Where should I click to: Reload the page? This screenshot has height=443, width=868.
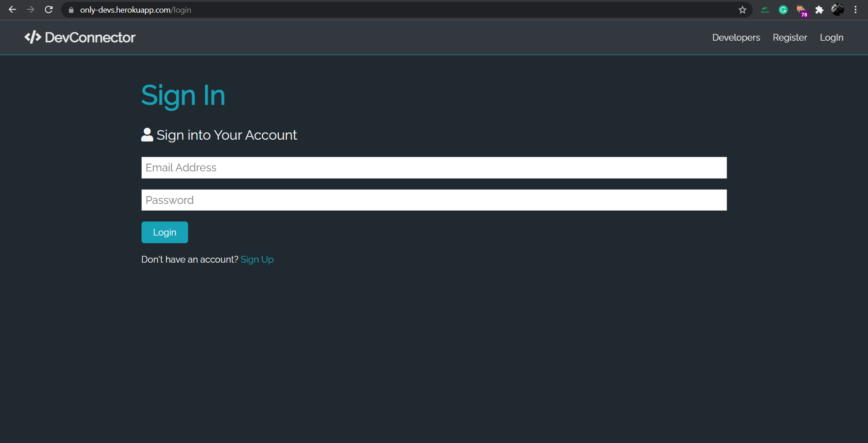pyautogui.click(x=48, y=9)
